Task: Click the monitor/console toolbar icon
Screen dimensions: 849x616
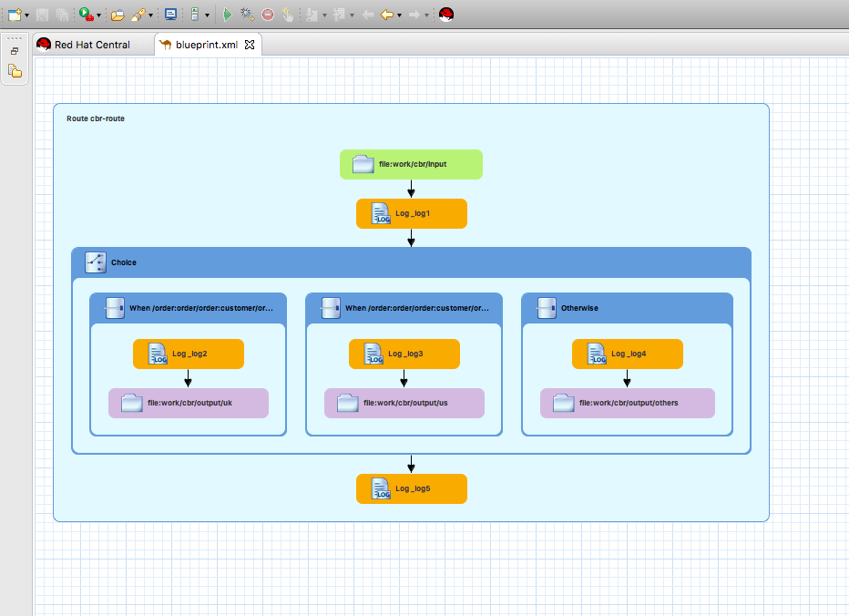Action: pos(170,15)
